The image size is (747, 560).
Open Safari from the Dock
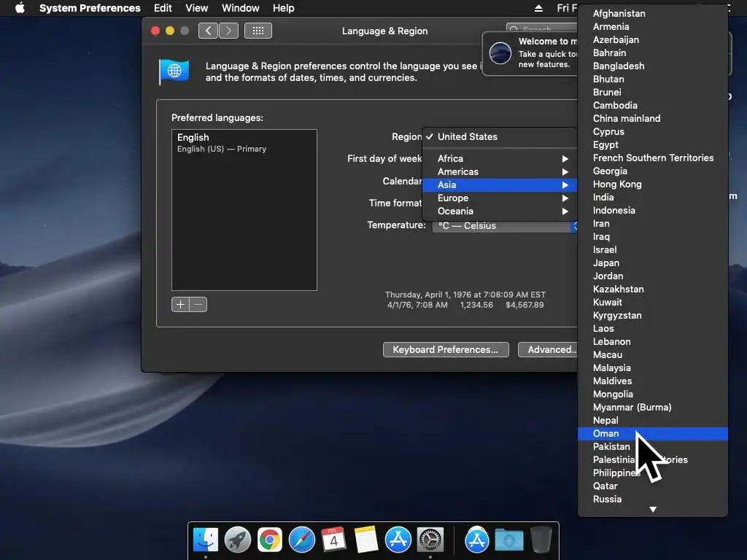(x=302, y=540)
